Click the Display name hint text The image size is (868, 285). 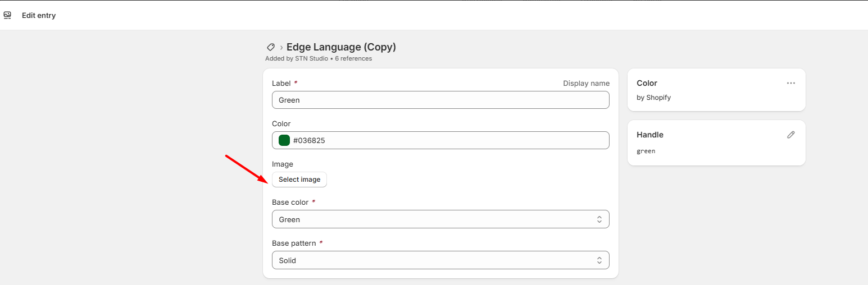point(586,83)
